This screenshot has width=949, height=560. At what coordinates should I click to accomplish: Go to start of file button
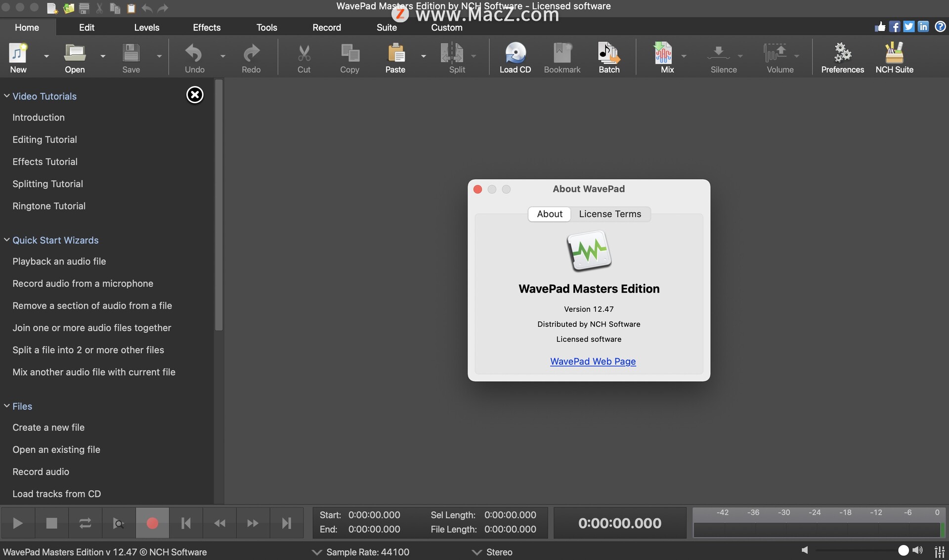coord(186,523)
